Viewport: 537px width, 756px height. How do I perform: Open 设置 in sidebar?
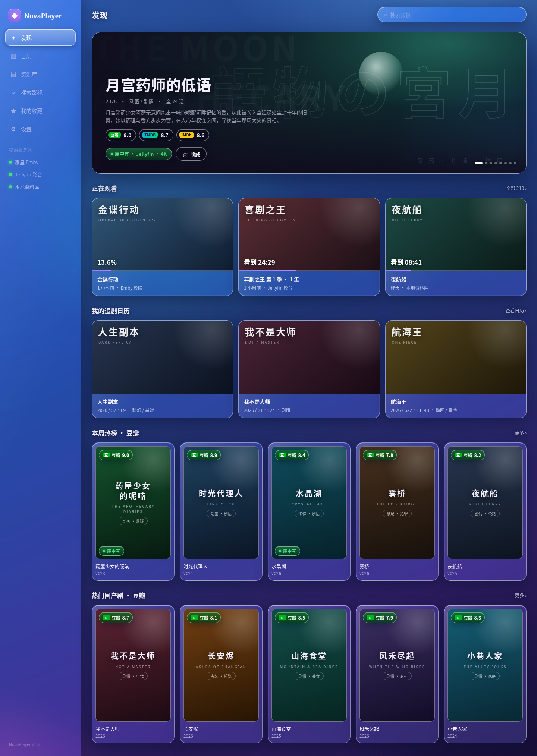pos(40,129)
